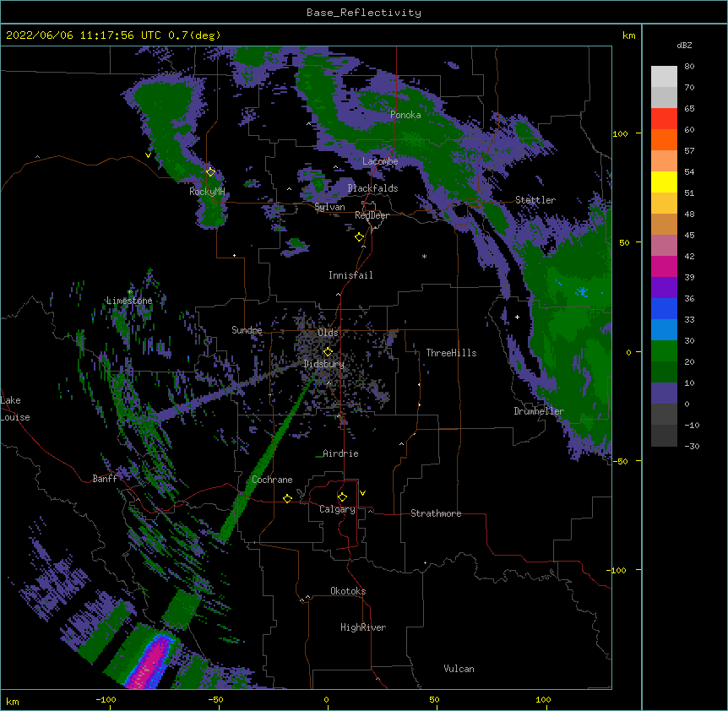Click the green 30 dBZ legend swatch
Screen dimensions: 728x711
pyautogui.click(x=664, y=351)
